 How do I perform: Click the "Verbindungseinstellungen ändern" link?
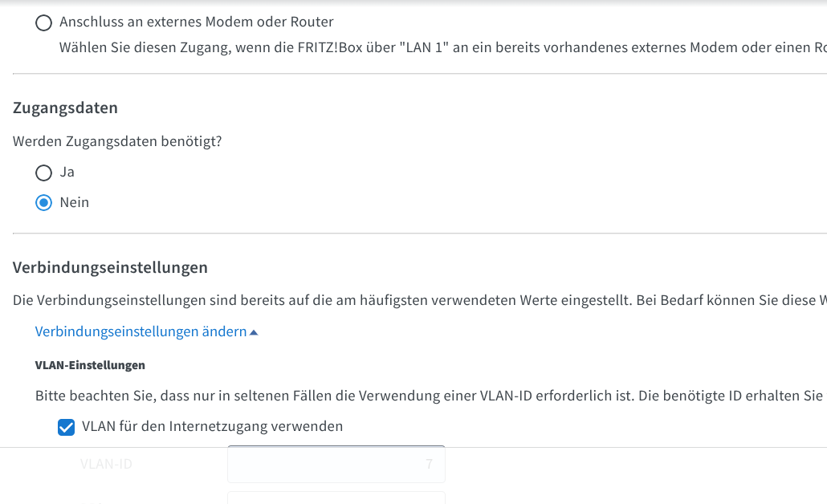[x=141, y=331]
